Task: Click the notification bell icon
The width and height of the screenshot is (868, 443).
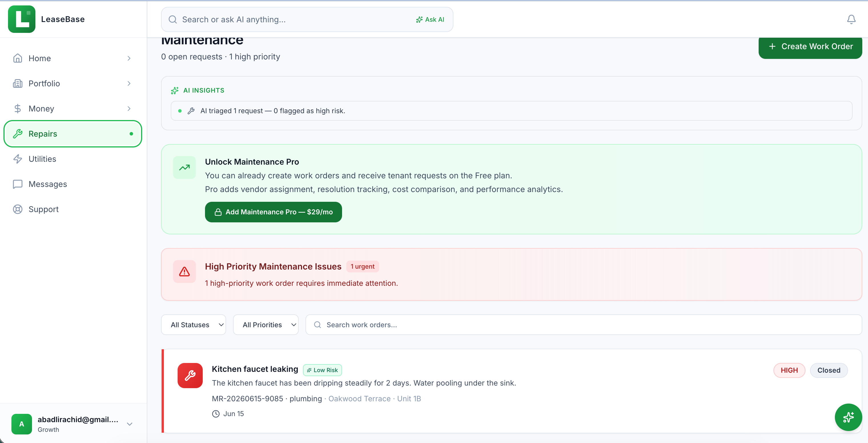Action: 851,19
